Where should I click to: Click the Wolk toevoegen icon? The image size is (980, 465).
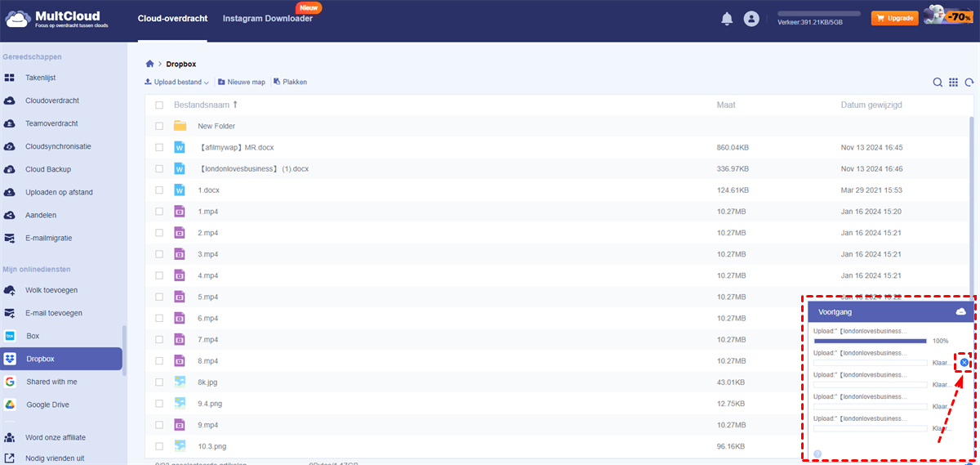click(x=10, y=290)
